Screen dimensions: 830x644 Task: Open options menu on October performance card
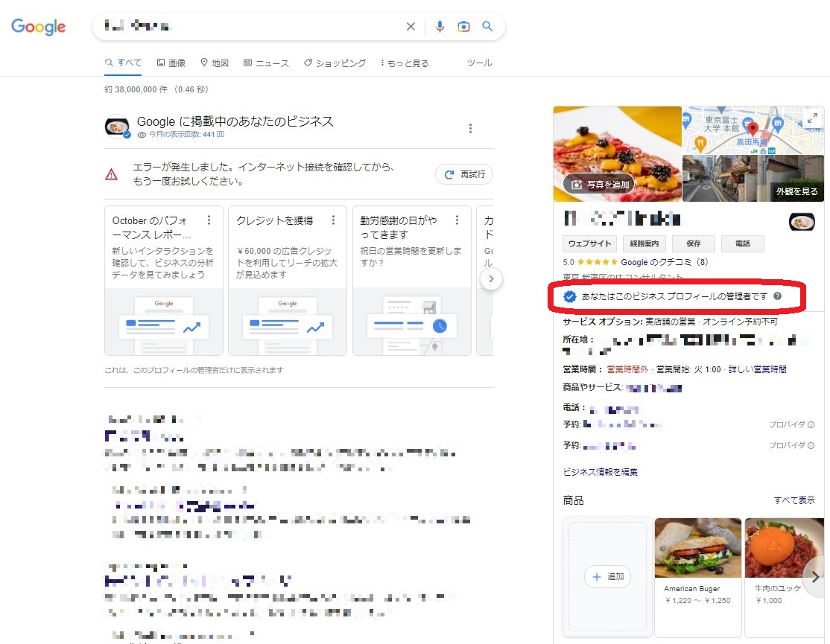click(x=209, y=220)
